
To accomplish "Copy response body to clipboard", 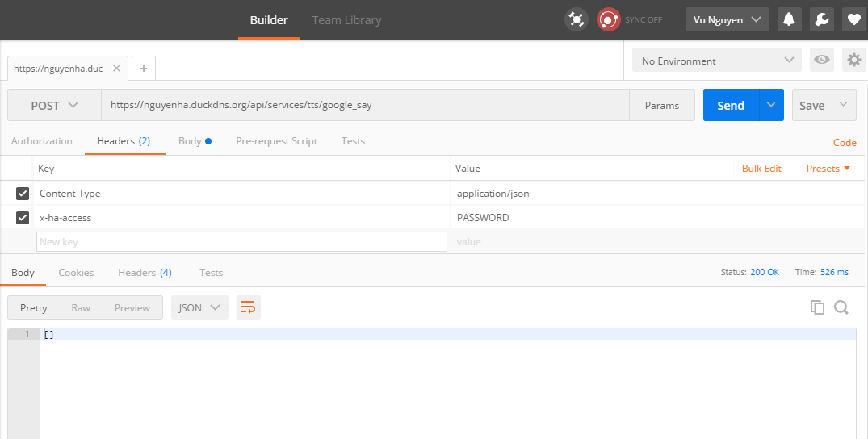I will tap(817, 307).
